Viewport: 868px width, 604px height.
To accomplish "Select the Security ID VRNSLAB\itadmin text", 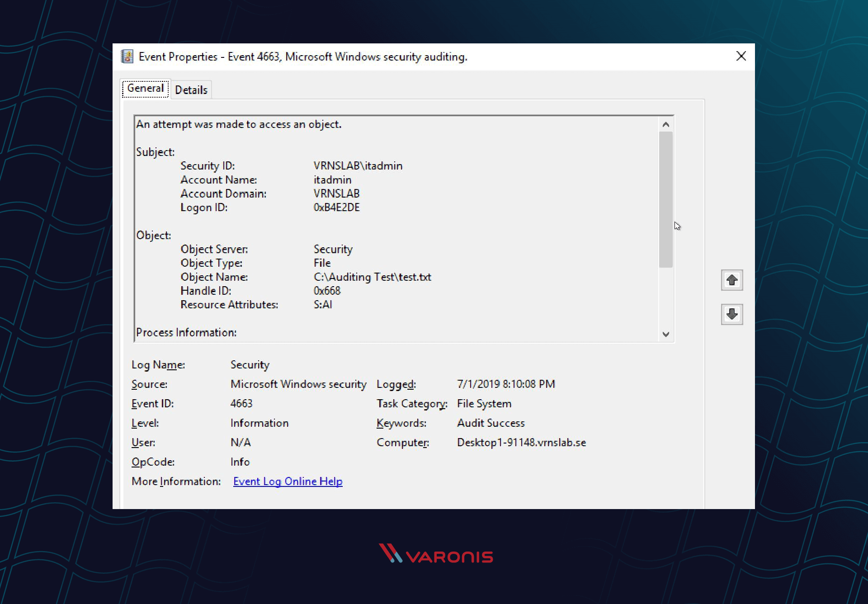I will [x=358, y=165].
